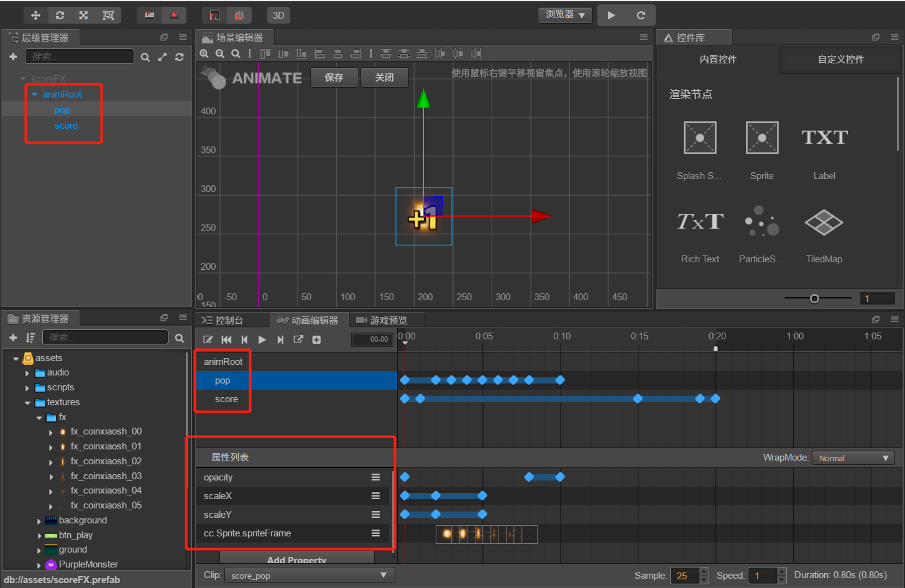Viewport: 905px width, 588px height.
Task: Open the opacity property menu
Action: click(375, 477)
